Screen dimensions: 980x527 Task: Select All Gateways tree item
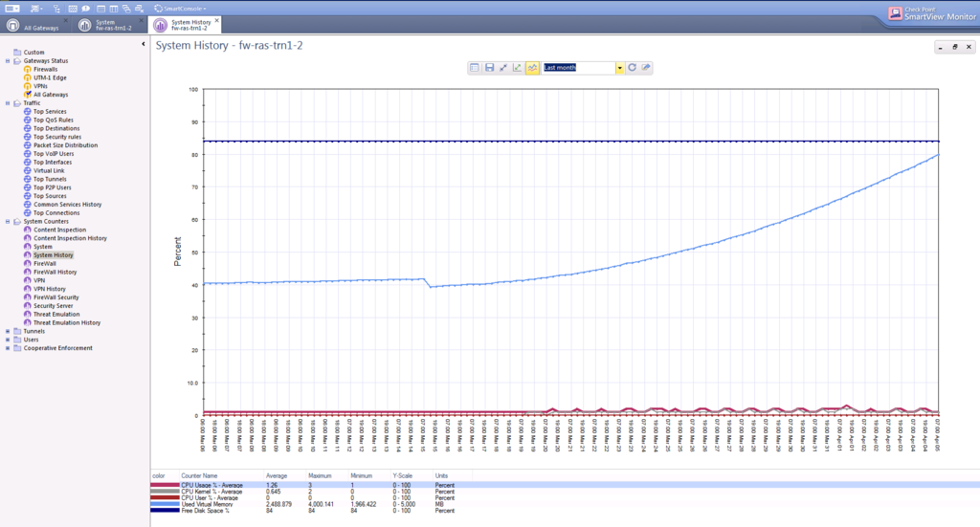coord(51,95)
